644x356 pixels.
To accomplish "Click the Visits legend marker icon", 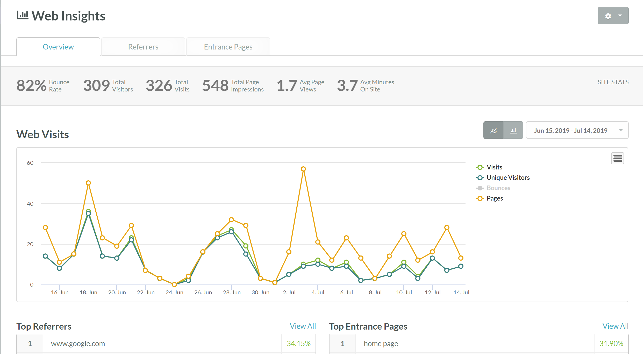I will pyautogui.click(x=480, y=167).
